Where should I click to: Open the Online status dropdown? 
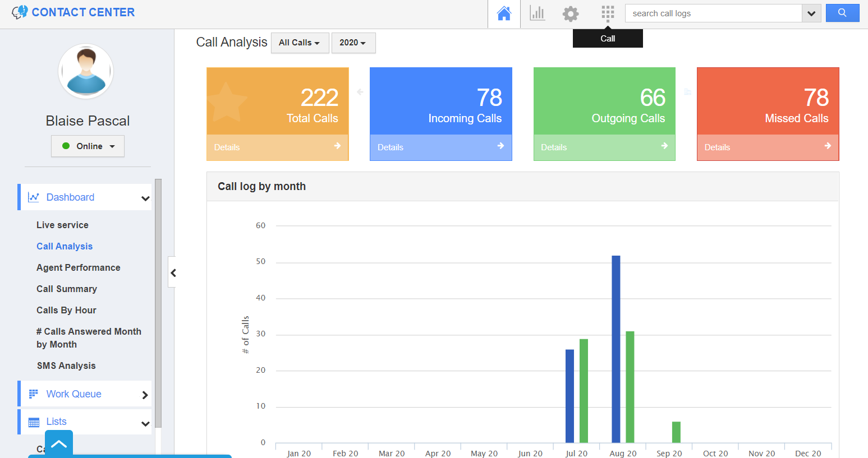click(88, 146)
